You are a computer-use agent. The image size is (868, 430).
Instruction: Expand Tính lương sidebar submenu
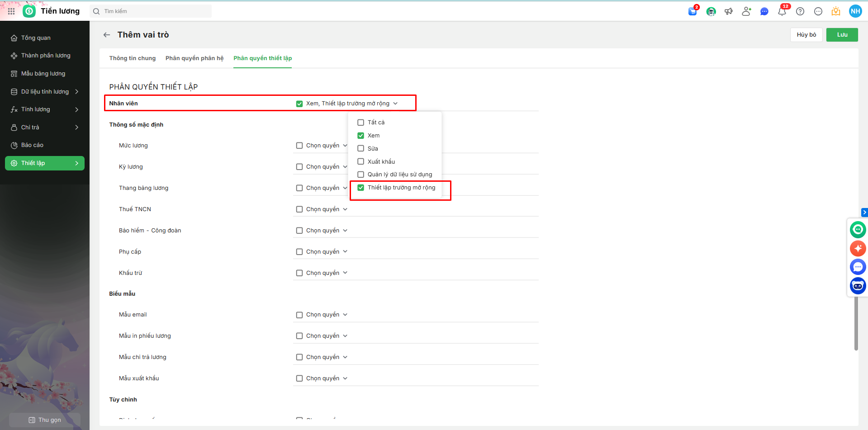[x=77, y=109]
